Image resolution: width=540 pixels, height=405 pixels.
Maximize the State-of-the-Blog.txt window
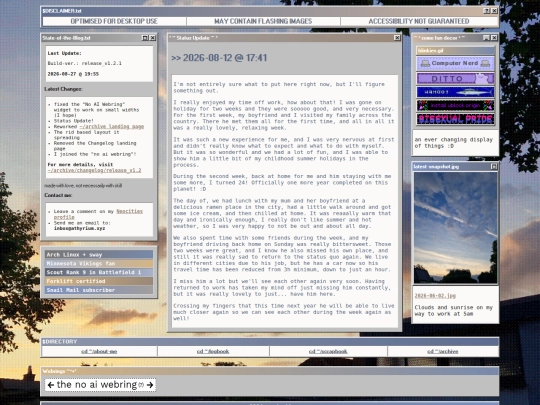pyautogui.click(x=145, y=38)
